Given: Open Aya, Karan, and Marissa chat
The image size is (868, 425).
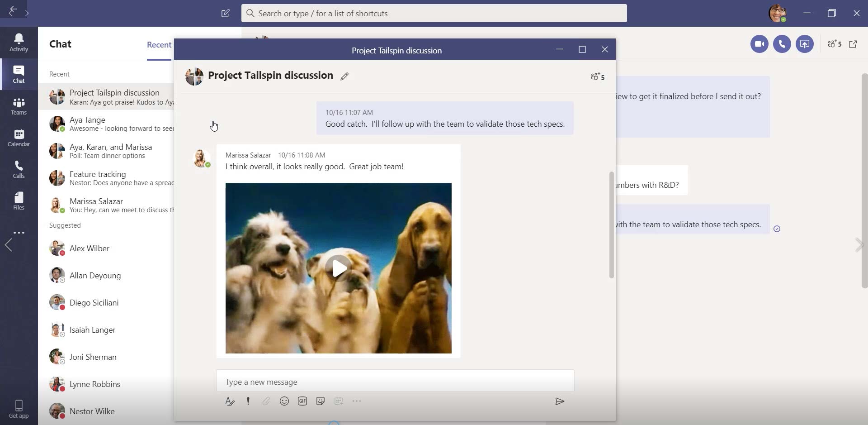Looking at the screenshot, I should [106, 151].
